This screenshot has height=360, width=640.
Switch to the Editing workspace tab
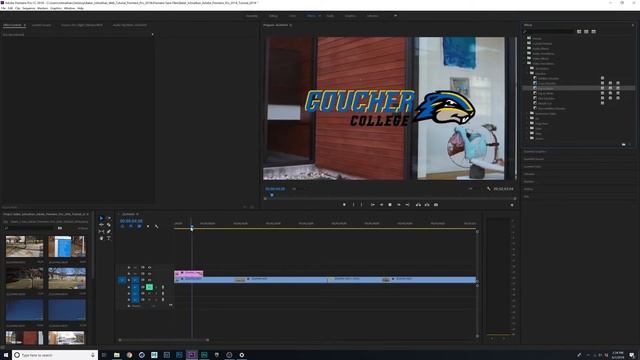(x=273, y=16)
